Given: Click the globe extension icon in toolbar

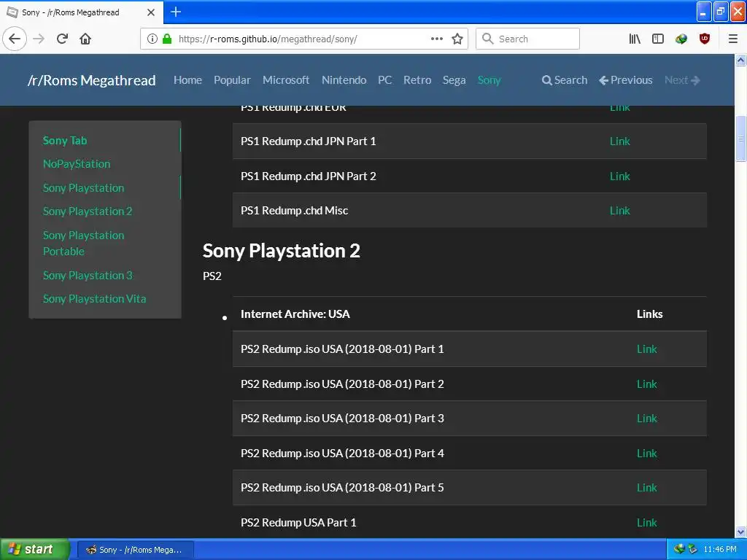Looking at the screenshot, I should tap(681, 39).
